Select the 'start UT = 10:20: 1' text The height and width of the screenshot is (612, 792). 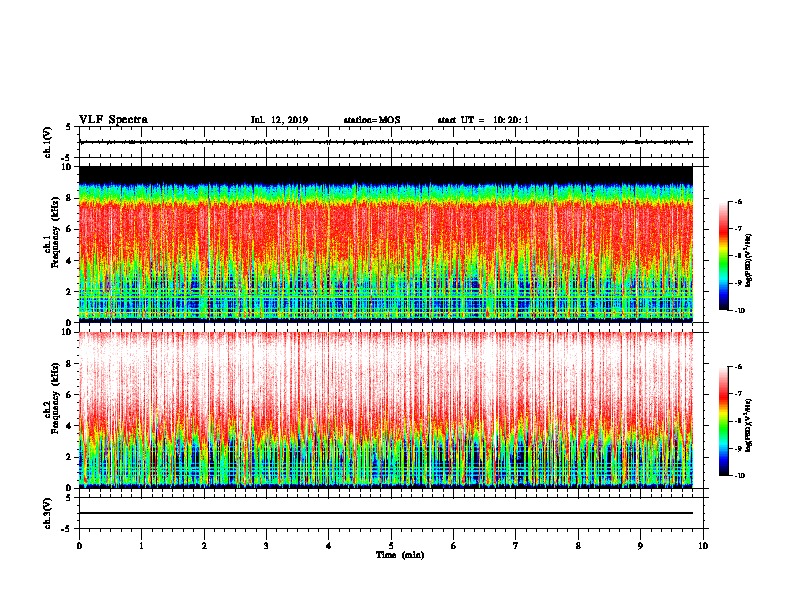(x=483, y=120)
